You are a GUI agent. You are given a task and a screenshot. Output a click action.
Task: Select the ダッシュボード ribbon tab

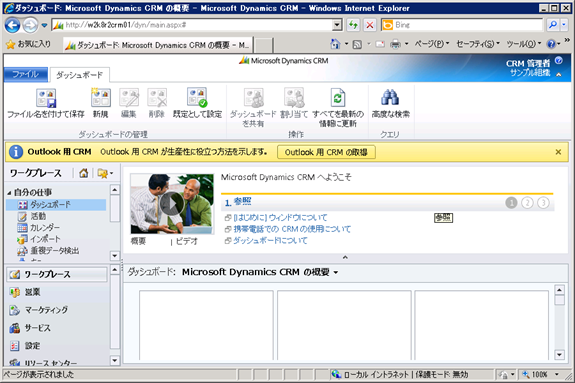tap(79, 75)
